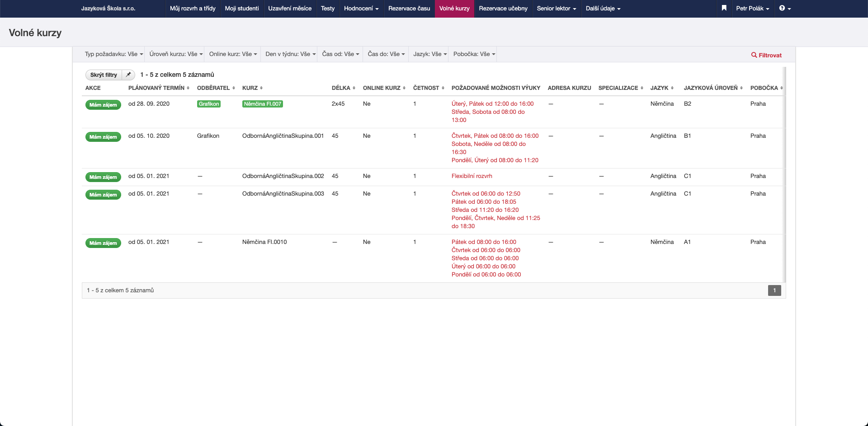Click Skrýt filtry button
Screen dimensions: 868x426
click(x=104, y=75)
